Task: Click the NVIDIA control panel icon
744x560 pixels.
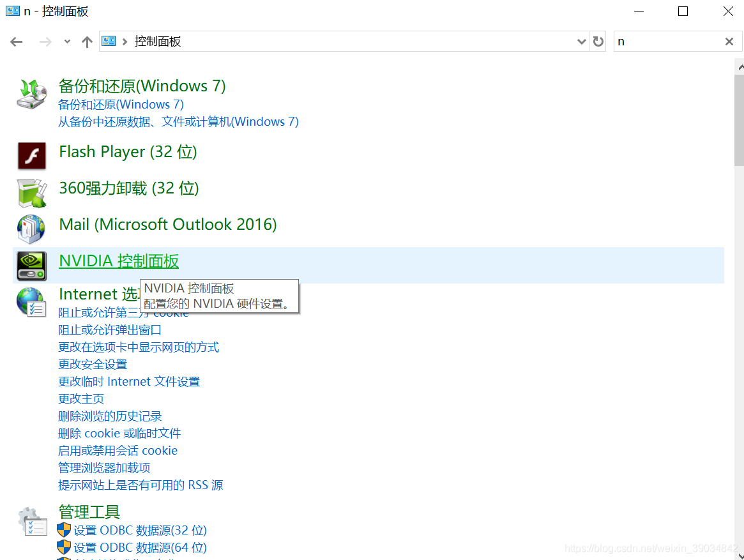Action: coord(32,266)
